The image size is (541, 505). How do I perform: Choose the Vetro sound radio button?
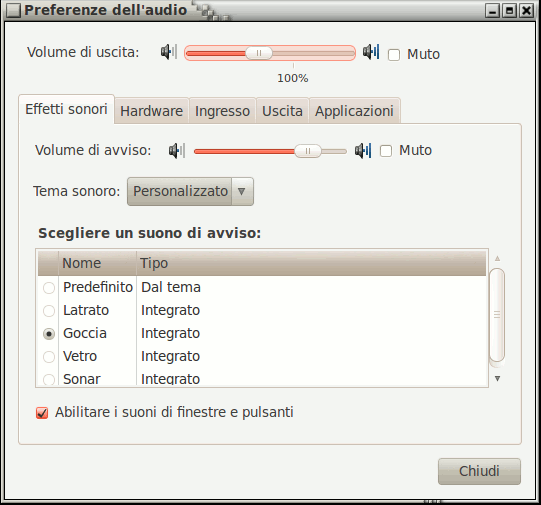pos(49,357)
